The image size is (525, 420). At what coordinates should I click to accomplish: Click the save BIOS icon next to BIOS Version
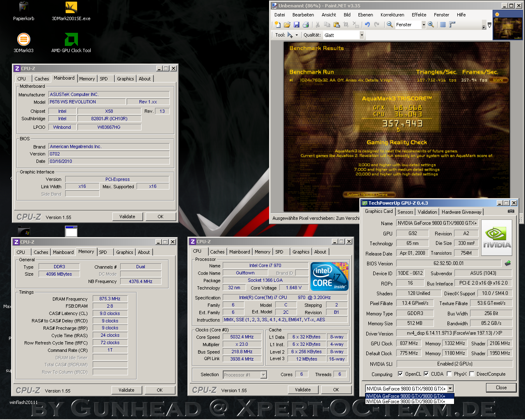point(508,263)
